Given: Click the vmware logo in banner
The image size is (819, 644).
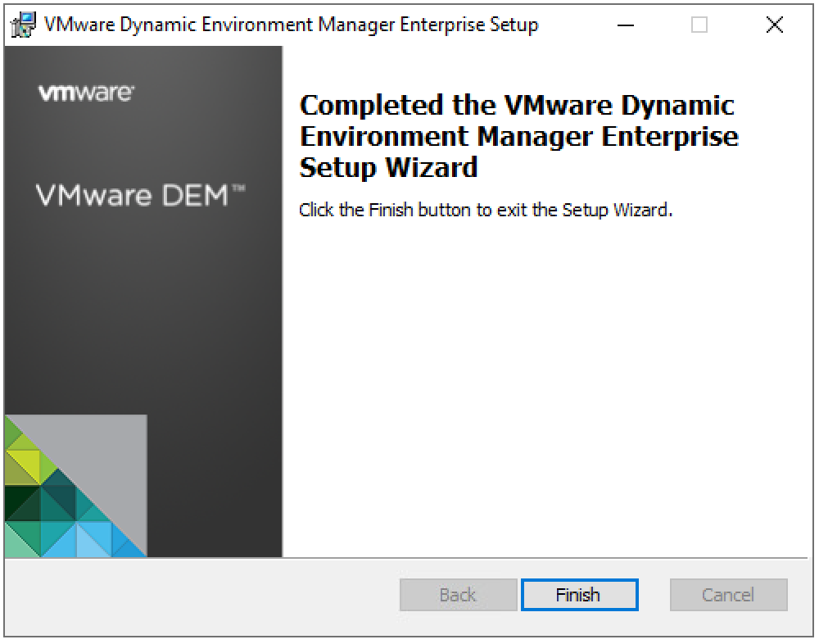Looking at the screenshot, I should coord(86,93).
